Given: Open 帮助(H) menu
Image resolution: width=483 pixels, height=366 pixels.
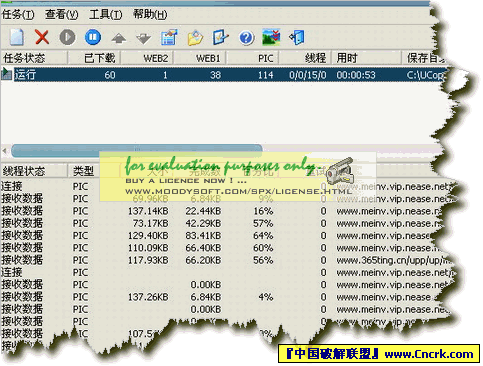Looking at the screenshot, I should pos(150,14).
